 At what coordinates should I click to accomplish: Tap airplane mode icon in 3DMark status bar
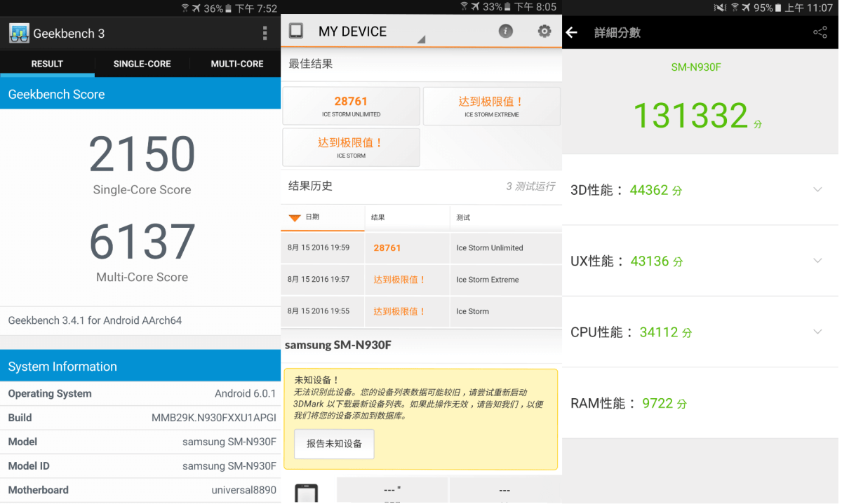click(x=476, y=6)
